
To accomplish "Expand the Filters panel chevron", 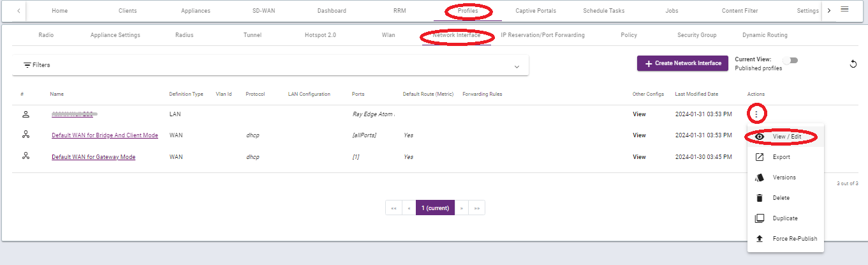I will pos(517,65).
